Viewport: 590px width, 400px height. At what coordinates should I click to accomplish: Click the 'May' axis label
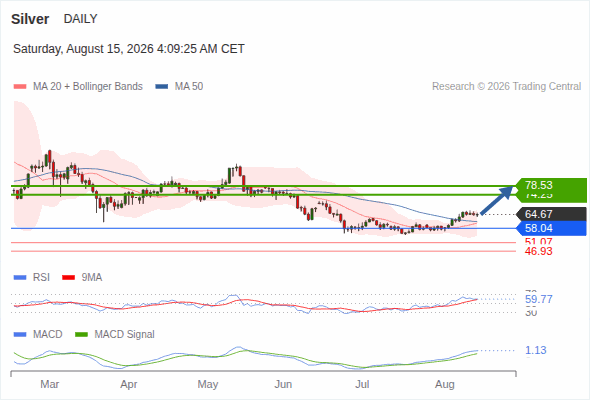(208, 384)
